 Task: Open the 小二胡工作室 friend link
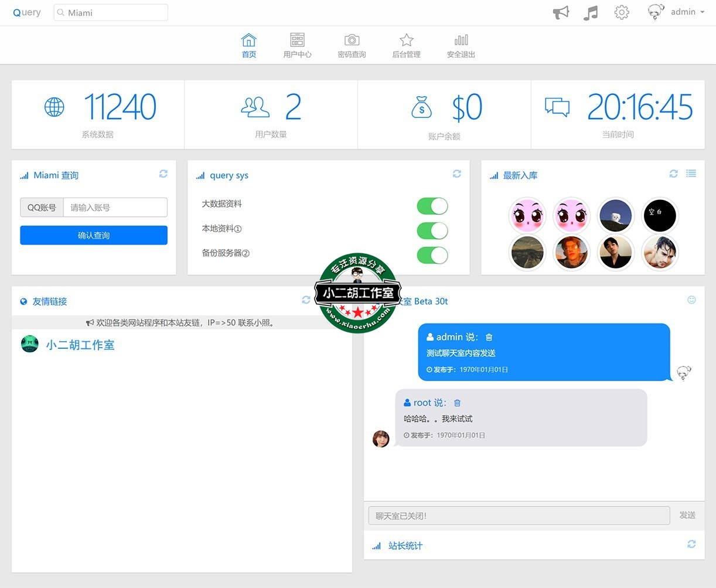(80, 345)
